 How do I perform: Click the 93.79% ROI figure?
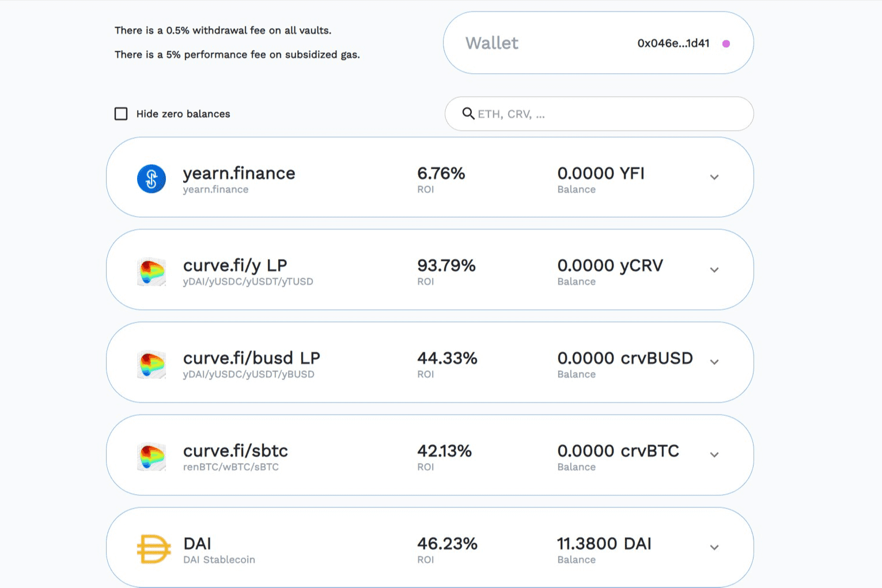coord(446,265)
